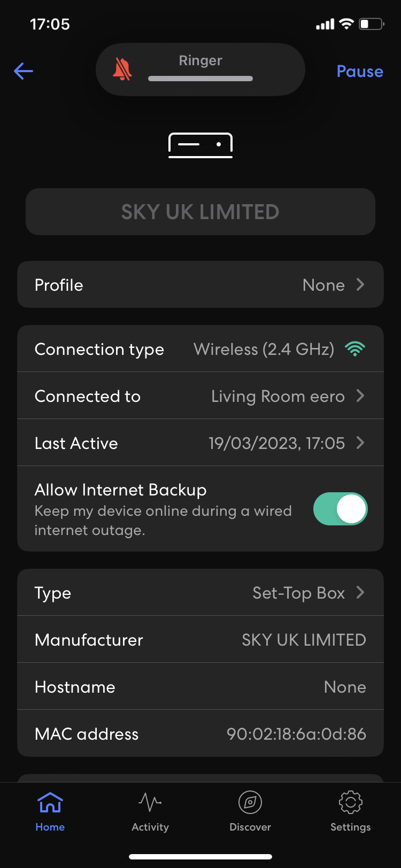This screenshot has height=868, width=401.
Task: Tap the Settings gear icon
Action: [x=350, y=802]
